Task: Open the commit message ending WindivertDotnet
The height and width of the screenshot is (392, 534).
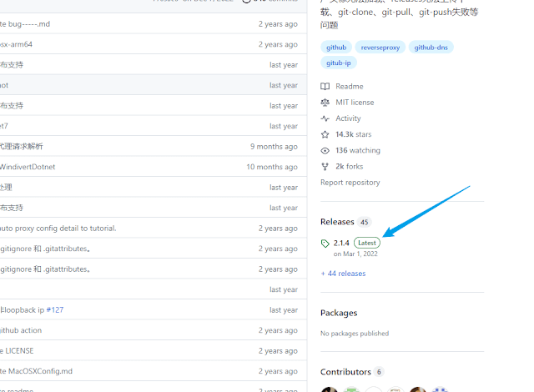Action: (x=28, y=167)
